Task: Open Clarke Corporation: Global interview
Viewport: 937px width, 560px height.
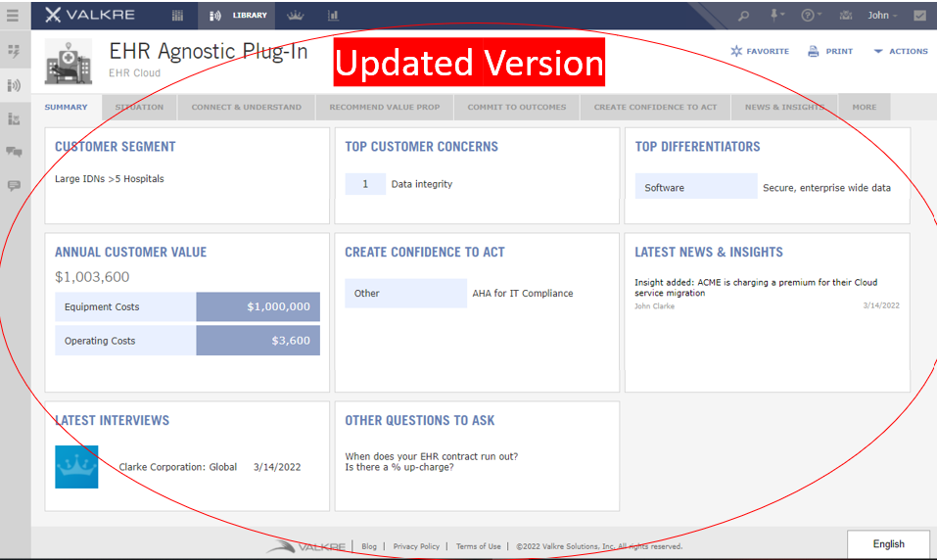Action: 177,467
